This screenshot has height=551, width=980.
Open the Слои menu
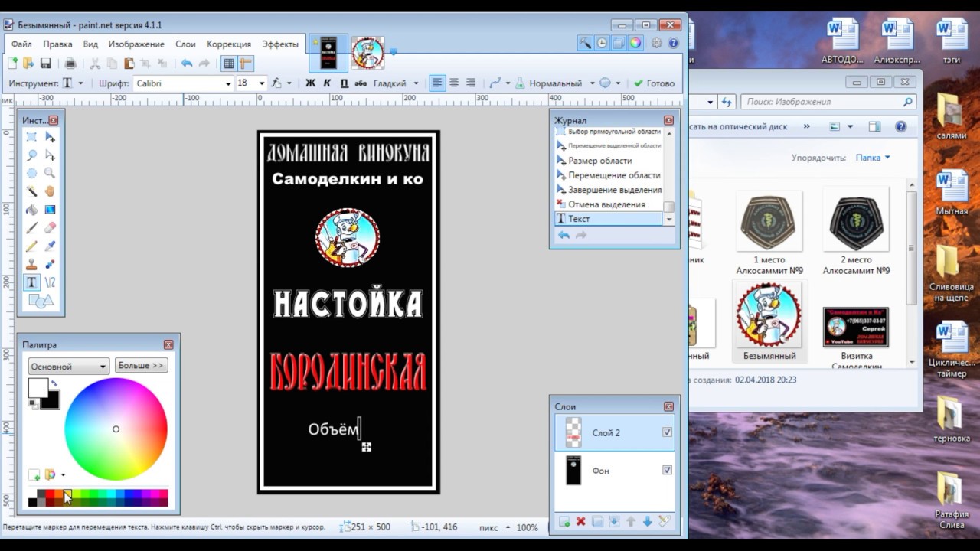(185, 44)
